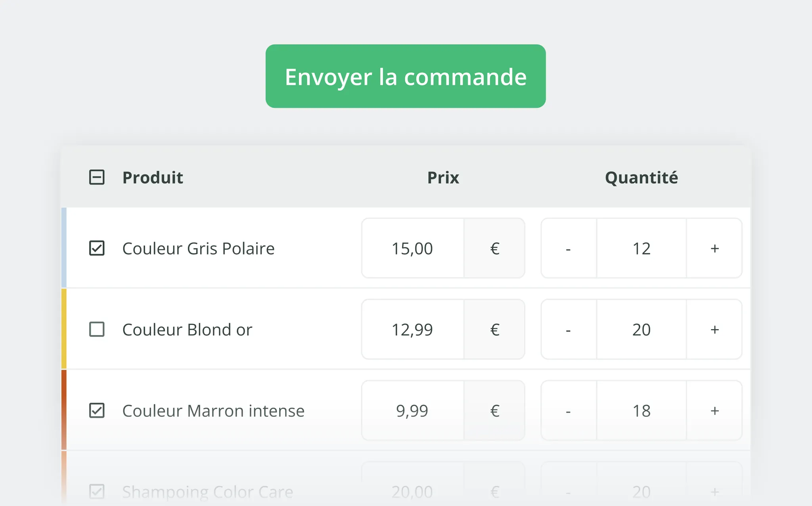Screen dimensions: 812x506
Task: Check the Couleur Blond or checkbox
Action: (97, 330)
